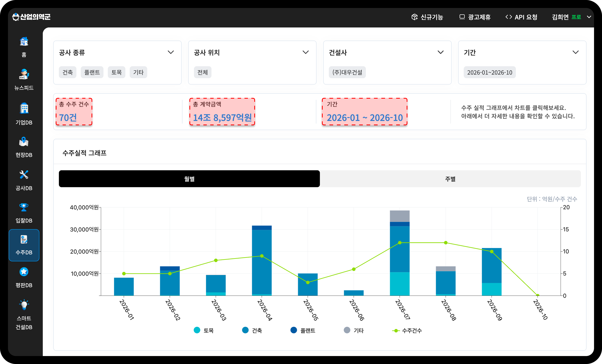The width and height of the screenshot is (602, 364).
Task: Open the 홈 home icon in sidebar
Action: click(x=24, y=42)
